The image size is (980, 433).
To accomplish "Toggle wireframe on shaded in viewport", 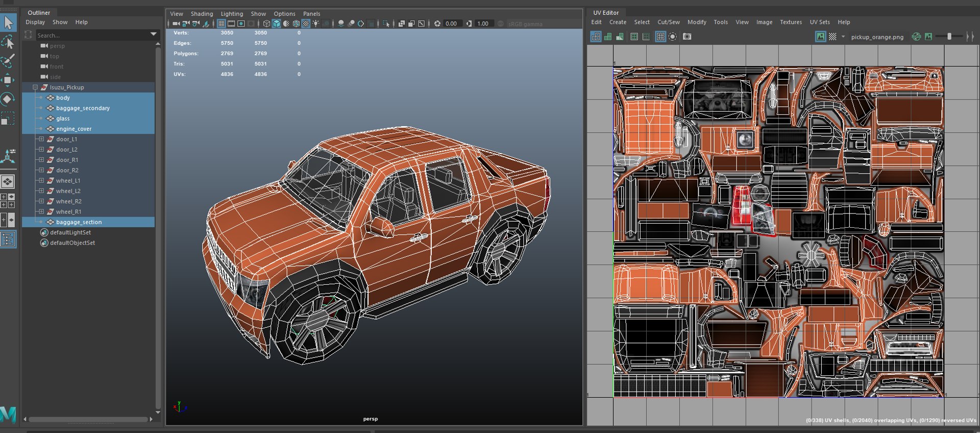I will click(x=296, y=23).
